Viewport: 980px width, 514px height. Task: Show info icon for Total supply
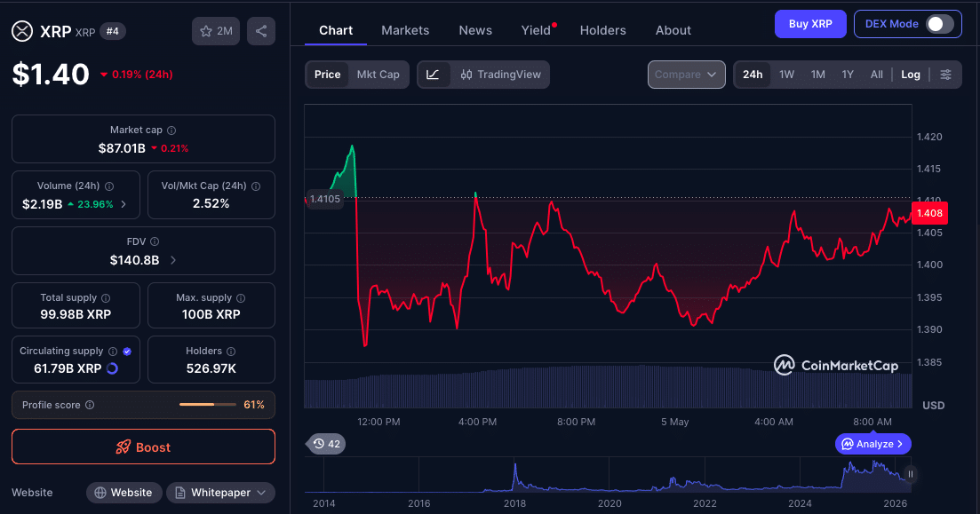click(106, 298)
